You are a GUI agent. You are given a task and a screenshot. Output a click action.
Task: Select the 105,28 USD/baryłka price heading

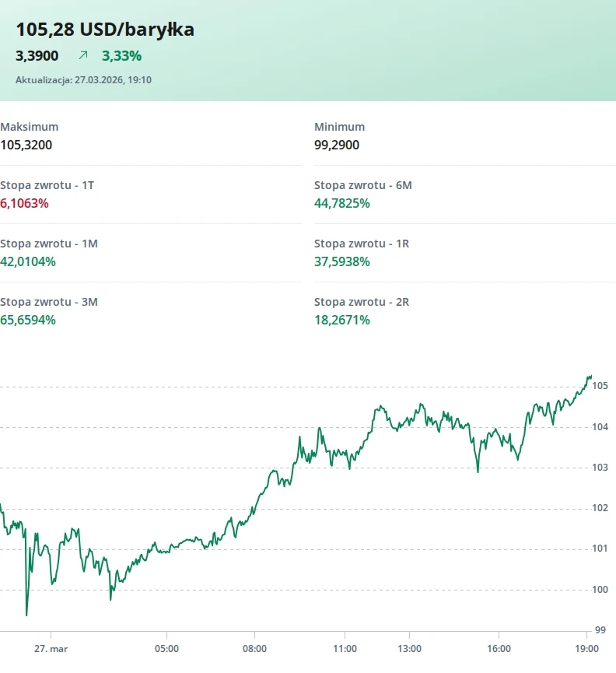click(105, 30)
